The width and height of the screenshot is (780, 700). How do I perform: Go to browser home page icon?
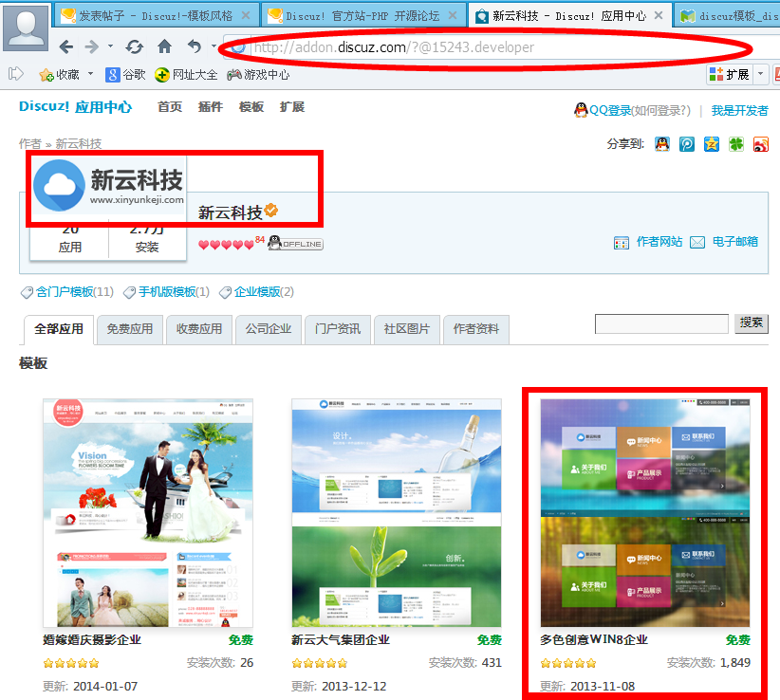[x=165, y=46]
